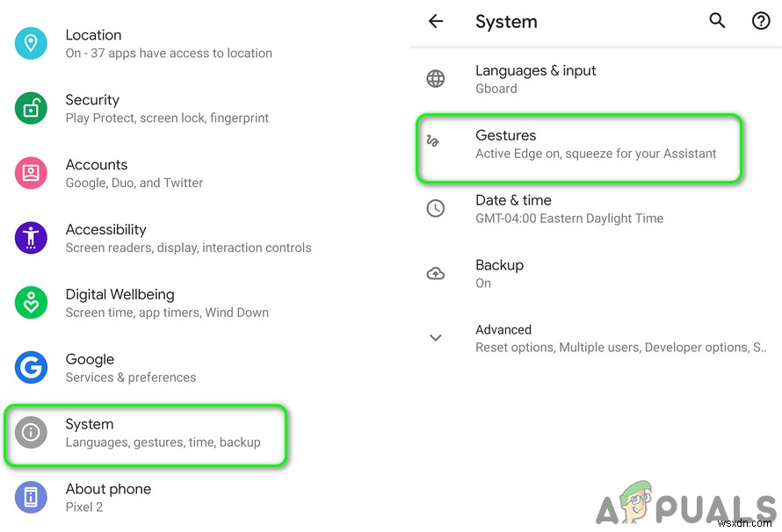Open the help question mark icon
Image resolution: width=782 pixels, height=532 pixels.
coord(761,21)
